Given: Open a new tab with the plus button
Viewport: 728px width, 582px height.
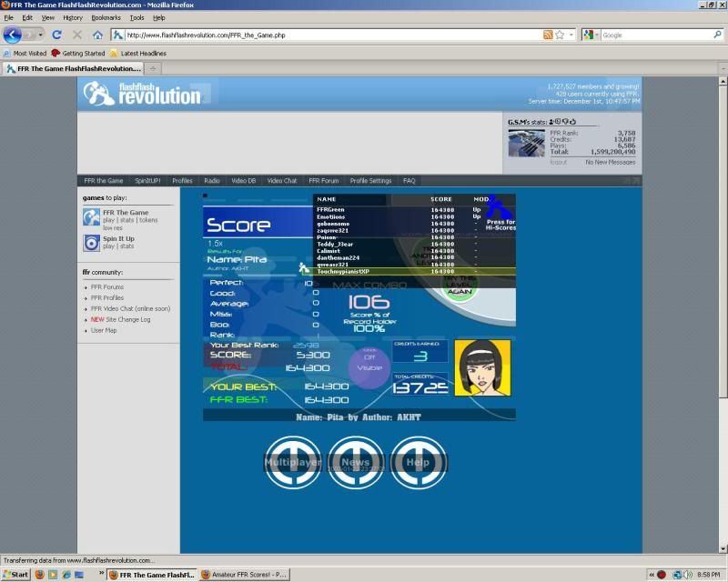Looking at the screenshot, I should (152, 68).
